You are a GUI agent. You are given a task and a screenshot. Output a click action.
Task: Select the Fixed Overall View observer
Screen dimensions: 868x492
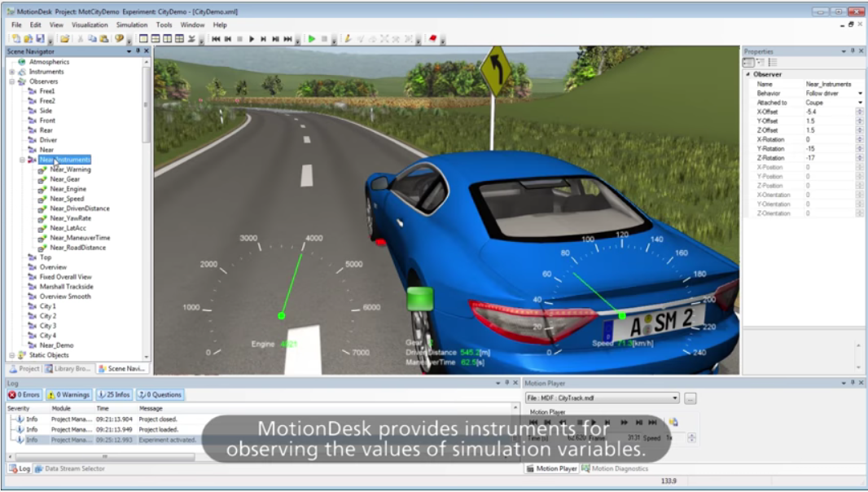65,277
